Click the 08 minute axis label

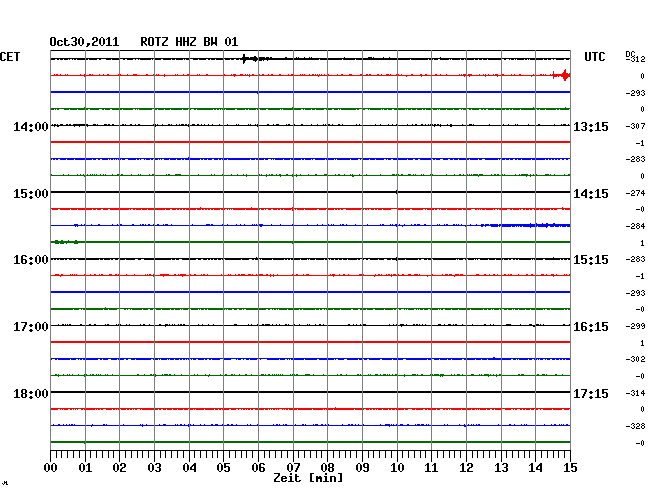327,468
